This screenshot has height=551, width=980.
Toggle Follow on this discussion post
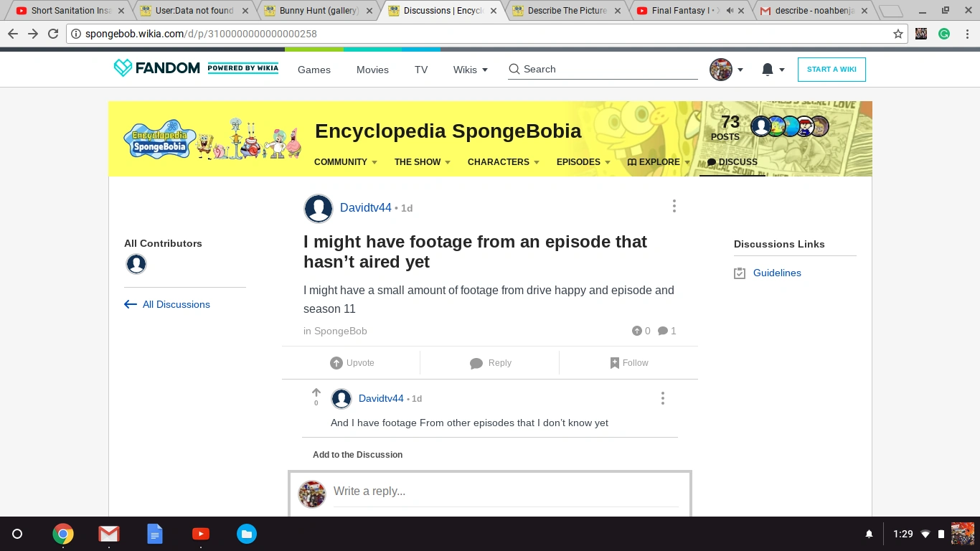[628, 363]
